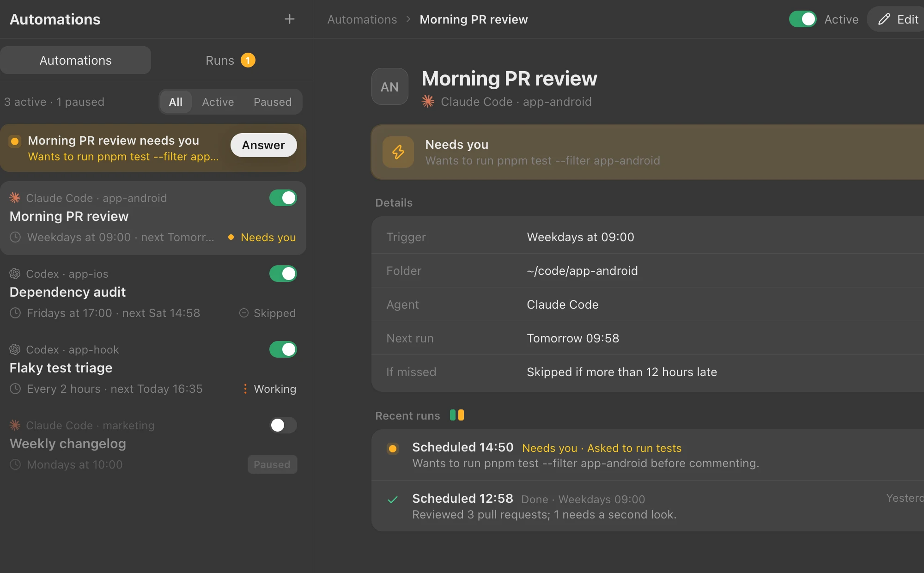
Task: Switch off Flaky test triage toggle
Action: (283, 349)
